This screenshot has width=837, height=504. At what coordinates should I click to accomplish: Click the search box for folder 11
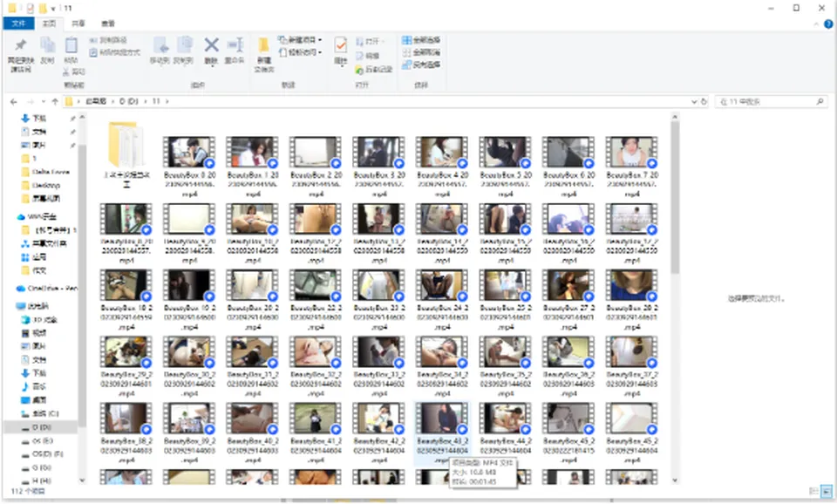771,101
